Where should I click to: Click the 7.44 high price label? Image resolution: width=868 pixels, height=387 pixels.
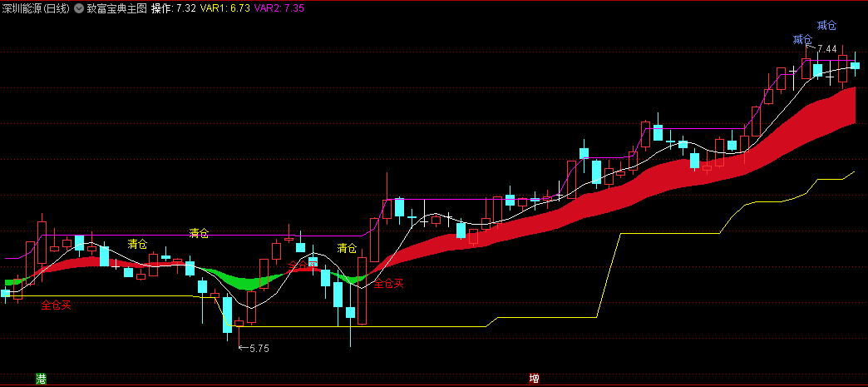826,49
